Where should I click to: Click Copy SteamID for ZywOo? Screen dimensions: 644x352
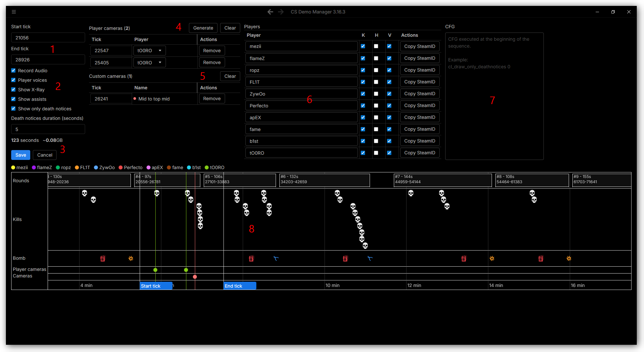(420, 94)
